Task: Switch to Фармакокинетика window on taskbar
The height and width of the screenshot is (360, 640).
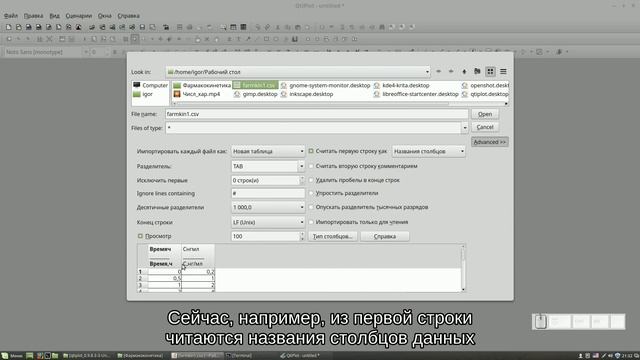Action: click(140, 356)
